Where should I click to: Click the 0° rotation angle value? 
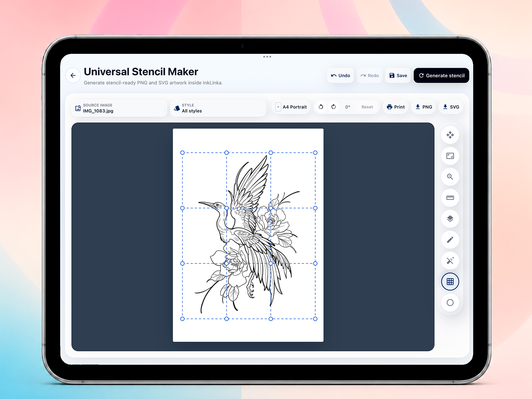pyautogui.click(x=348, y=107)
